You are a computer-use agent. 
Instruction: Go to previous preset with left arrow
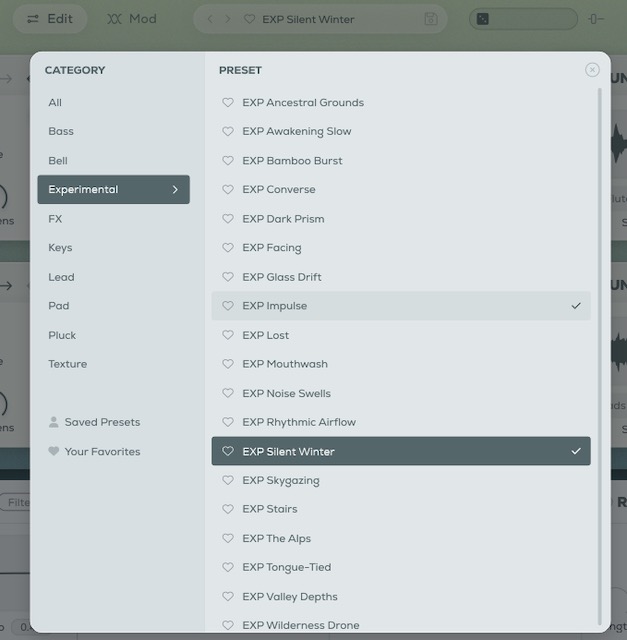(x=210, y=19)
